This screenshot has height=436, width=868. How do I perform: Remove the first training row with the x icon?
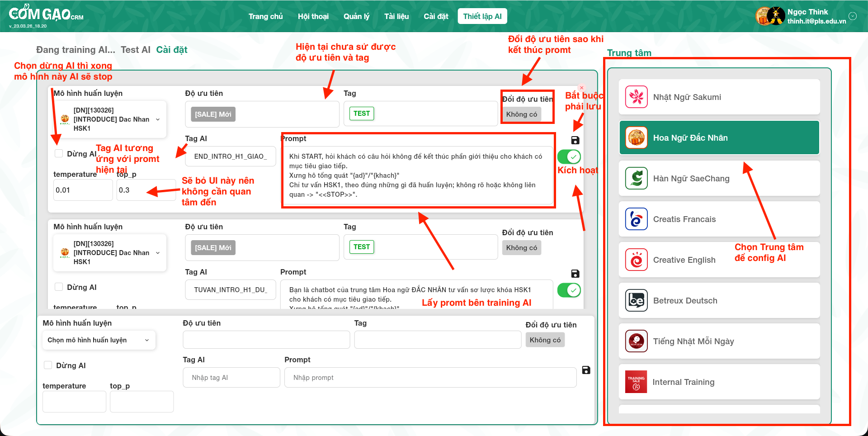(582, 88)
